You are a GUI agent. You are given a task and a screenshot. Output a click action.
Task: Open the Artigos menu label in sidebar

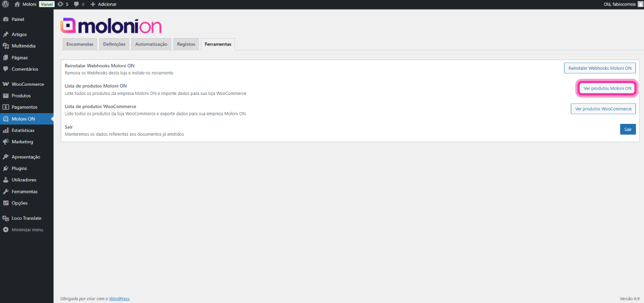point(19,34)
